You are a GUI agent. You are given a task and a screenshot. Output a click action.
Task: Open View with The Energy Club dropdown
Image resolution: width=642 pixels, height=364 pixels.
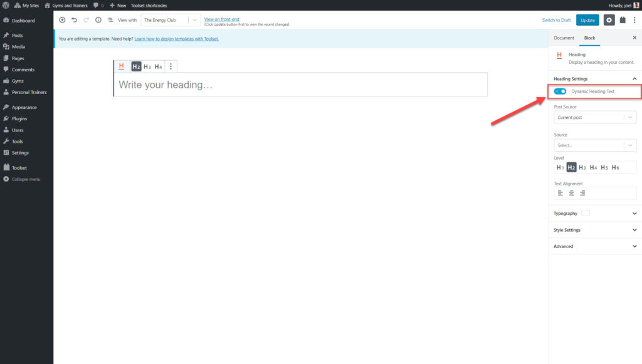pyautogui.click(x=171, y=20)
